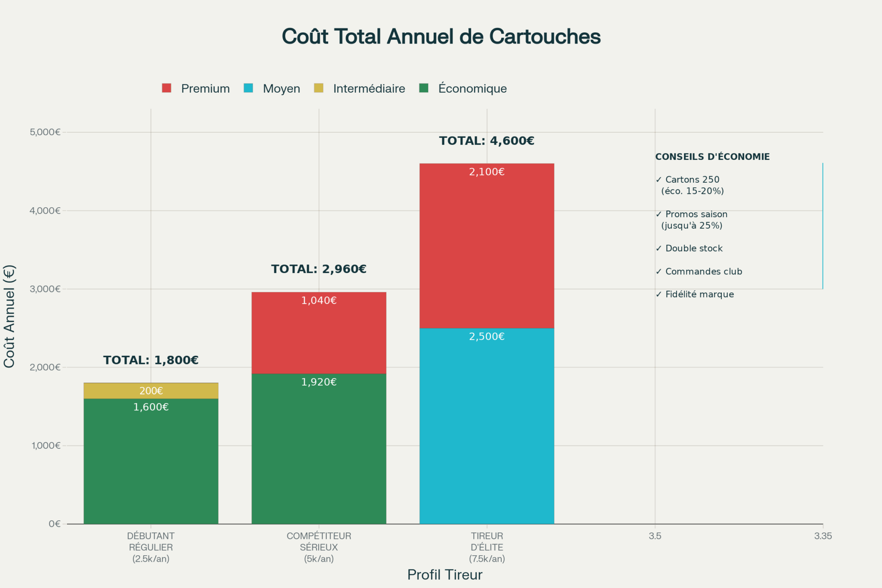Click the chart title Coût Total Annuel
Viewport: 882px width, 588px height.
point(441,37)
